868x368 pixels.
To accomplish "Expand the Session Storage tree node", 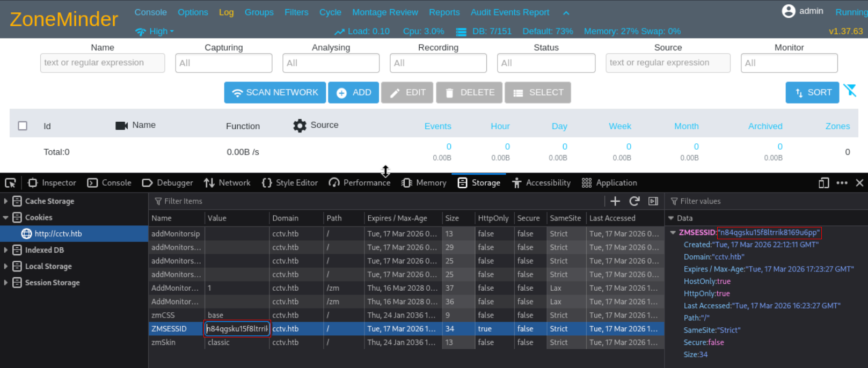I will click(x=6, y=283).
